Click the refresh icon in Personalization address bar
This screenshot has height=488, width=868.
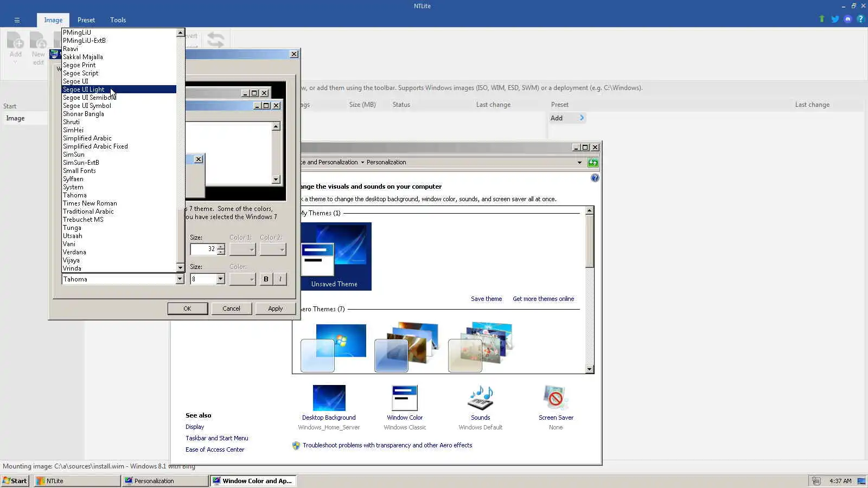pyautogui.click(x=593, y=162)
